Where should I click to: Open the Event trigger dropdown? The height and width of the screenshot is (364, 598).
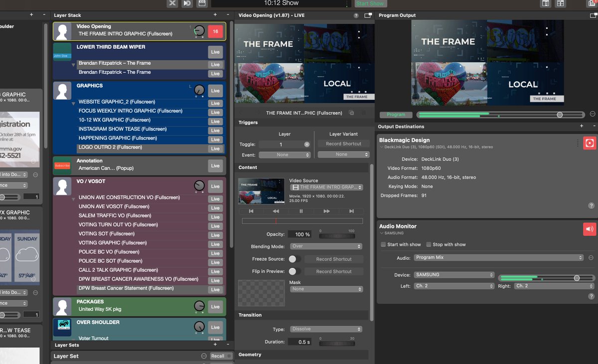[x=285, y=155]
